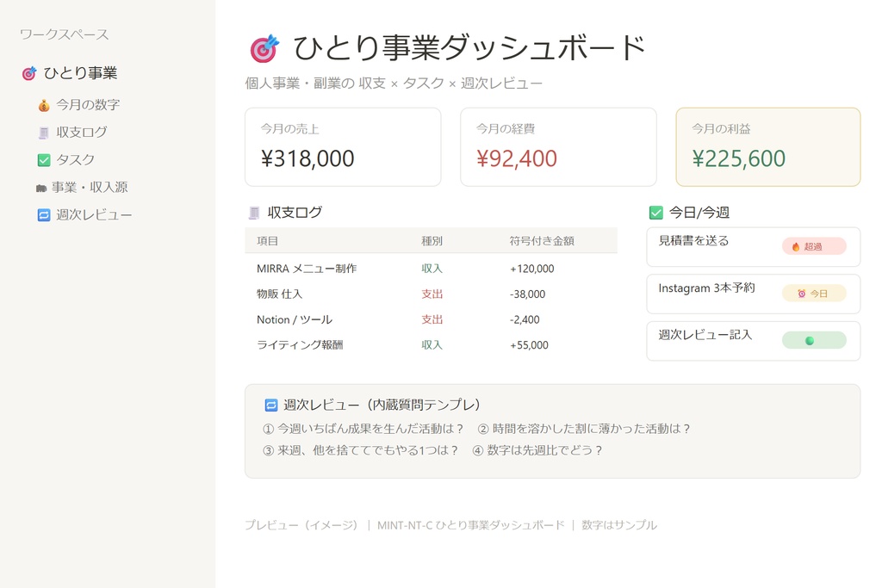The width and height of the screenshot is (882, 588).
Task: Open the 今月の売上 ¥318,000 card
Action: pos(343,147)
